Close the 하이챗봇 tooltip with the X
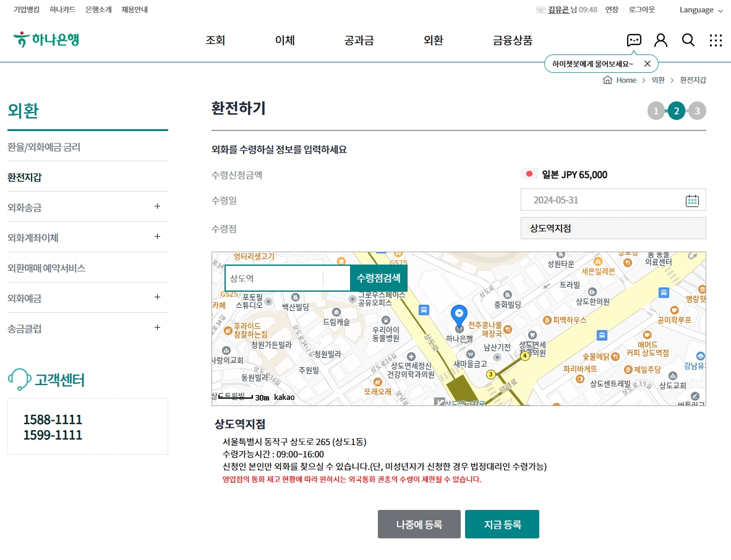Image resolution: width=731 pixels, height=560 pixels. click(648, 63)
